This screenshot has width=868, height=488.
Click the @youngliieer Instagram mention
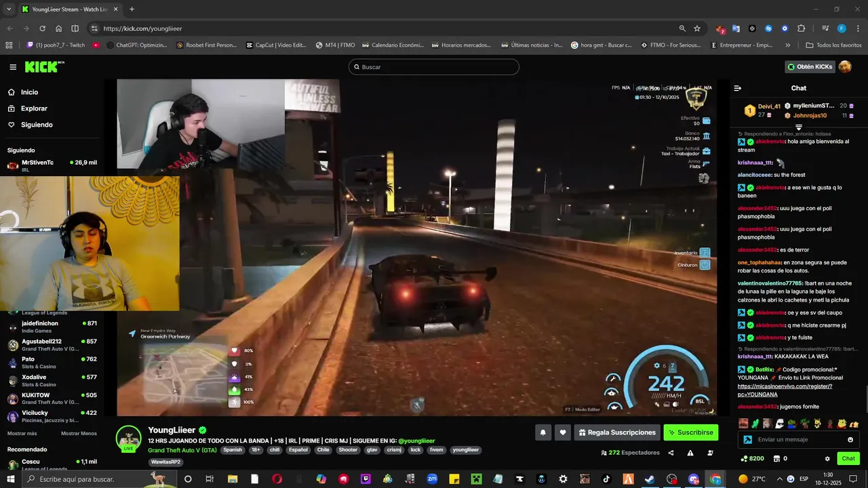pyautogui.click(x=416, y=441)
